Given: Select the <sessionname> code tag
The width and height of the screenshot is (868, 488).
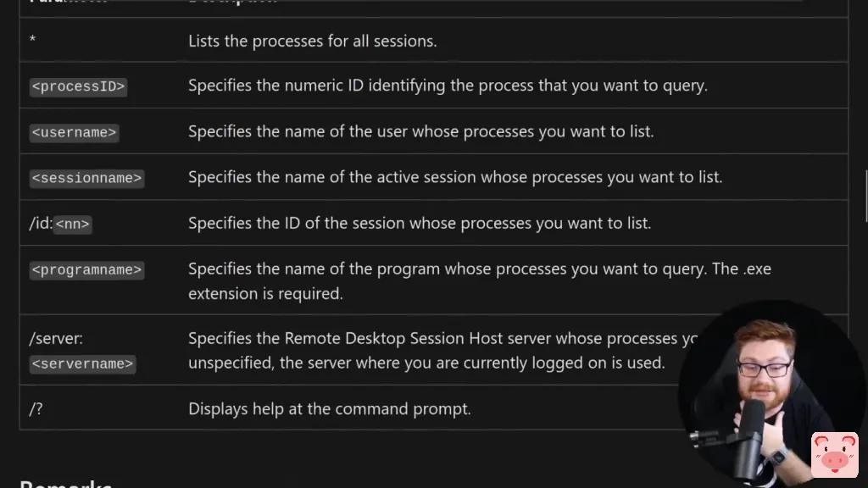Looking at the screenshot, I should (86, 178).
